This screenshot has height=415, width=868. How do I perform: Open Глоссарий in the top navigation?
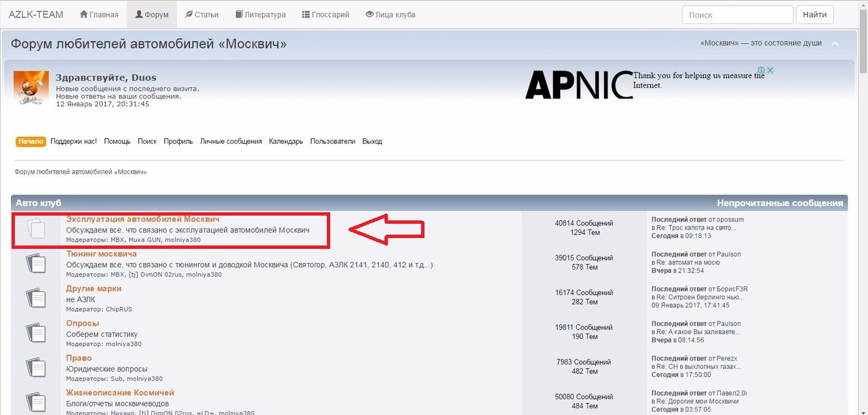325,14
